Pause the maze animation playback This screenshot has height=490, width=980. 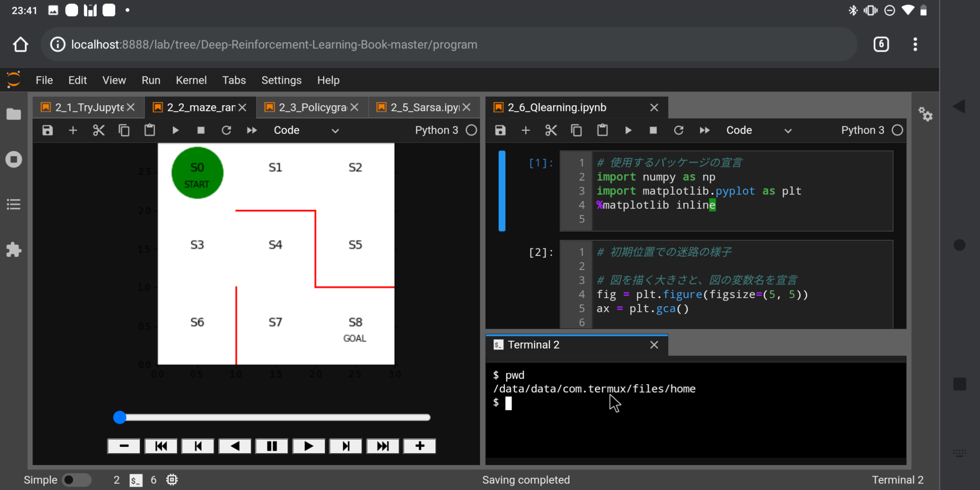271,445
